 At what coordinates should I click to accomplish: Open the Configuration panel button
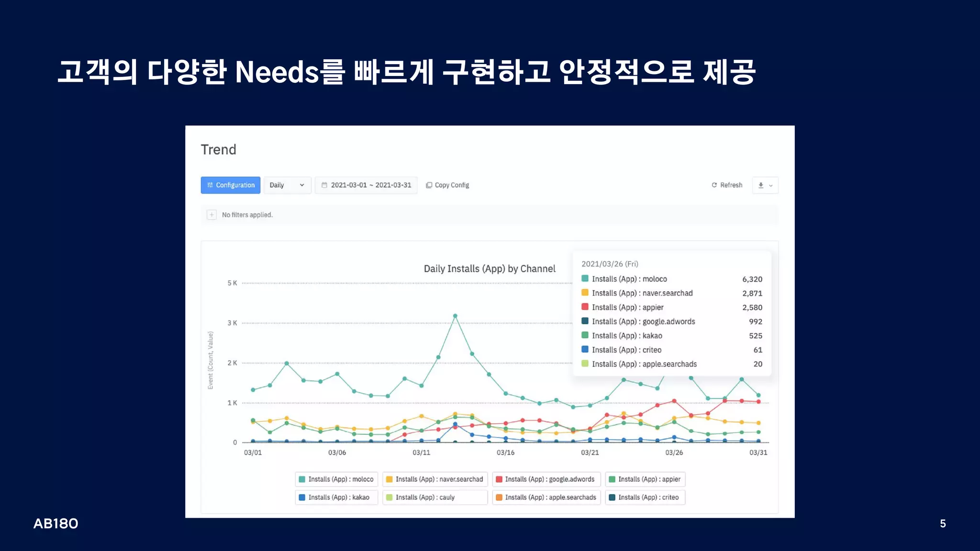[x=230, y=185]
